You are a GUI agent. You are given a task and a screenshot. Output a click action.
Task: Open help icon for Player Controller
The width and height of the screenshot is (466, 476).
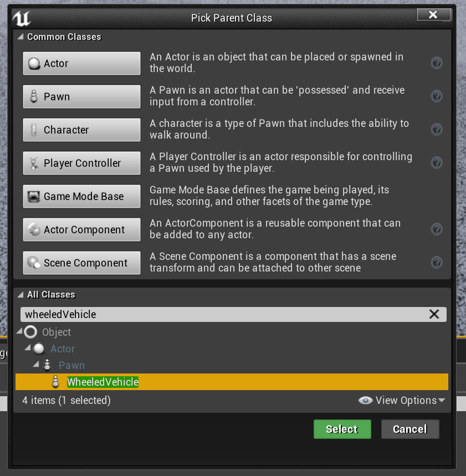[x=437, y=163]
